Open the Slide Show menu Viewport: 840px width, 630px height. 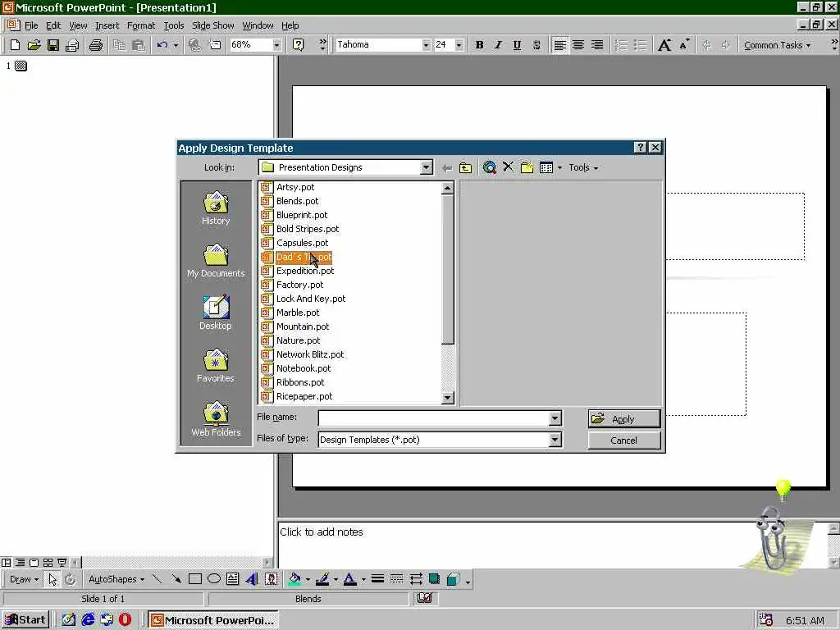[212, 25]
